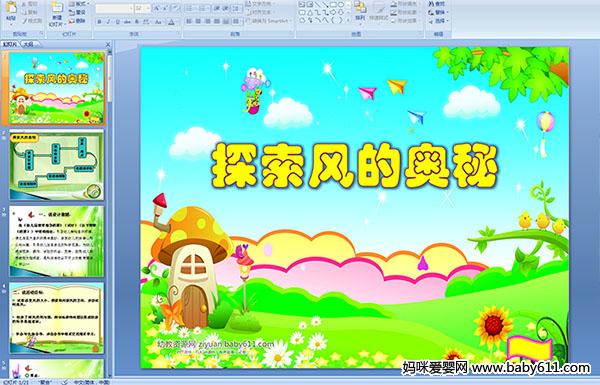Open the font name dropdown
Viewport: 600px width, 385px height.
pos(114,8)
